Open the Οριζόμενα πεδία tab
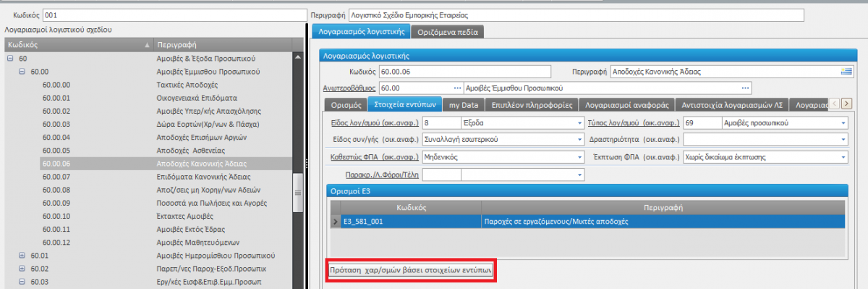Screen dimensions: 868x289 pyautogui.click(x=447, y=31)
